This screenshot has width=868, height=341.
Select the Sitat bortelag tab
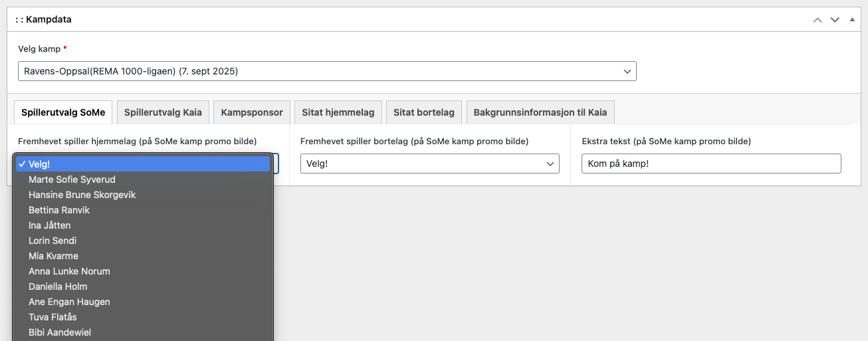(x=423, y=112)
